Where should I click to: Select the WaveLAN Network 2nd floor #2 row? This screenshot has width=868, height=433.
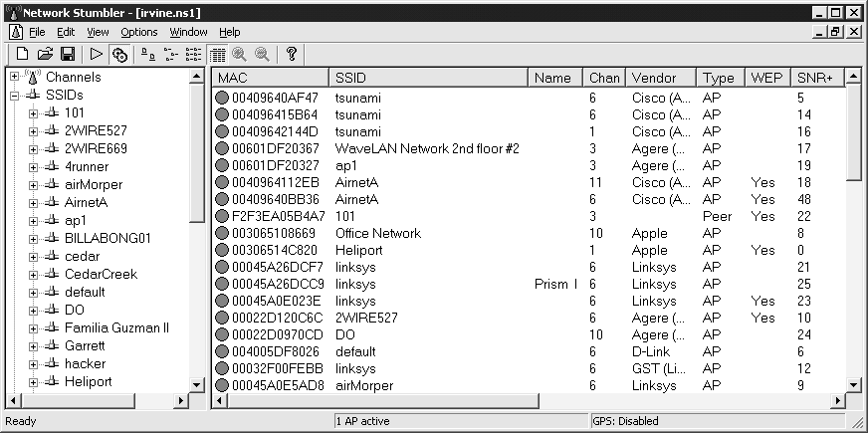(529, 148)
